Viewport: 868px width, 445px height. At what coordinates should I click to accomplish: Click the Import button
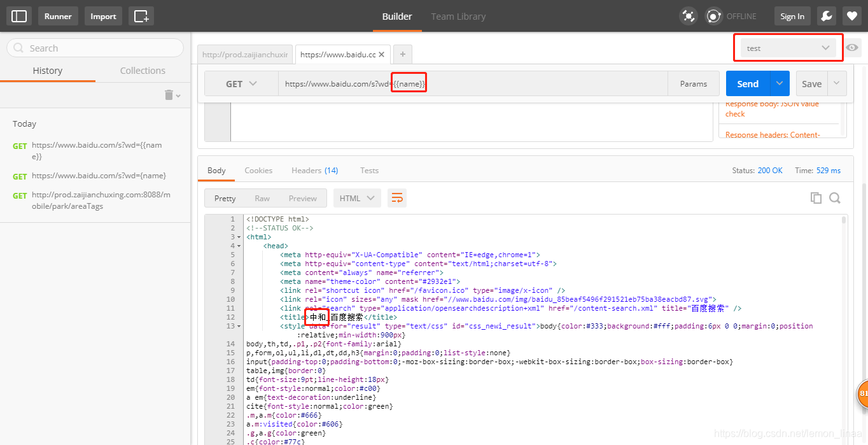point(103,16)
